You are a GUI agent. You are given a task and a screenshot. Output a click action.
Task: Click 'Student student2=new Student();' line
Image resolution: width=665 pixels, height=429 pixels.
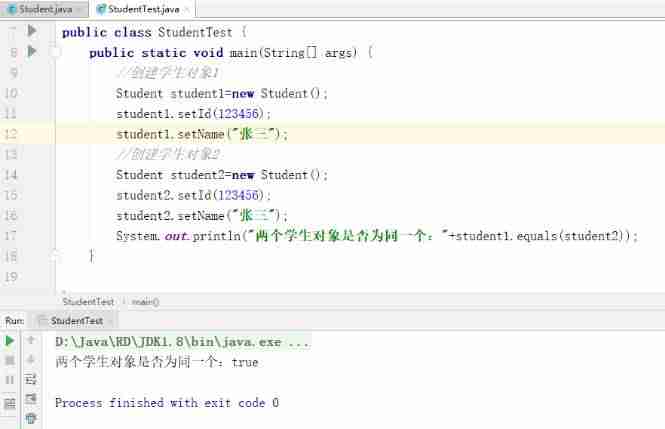pyautogui.click(x=222, y=175)
